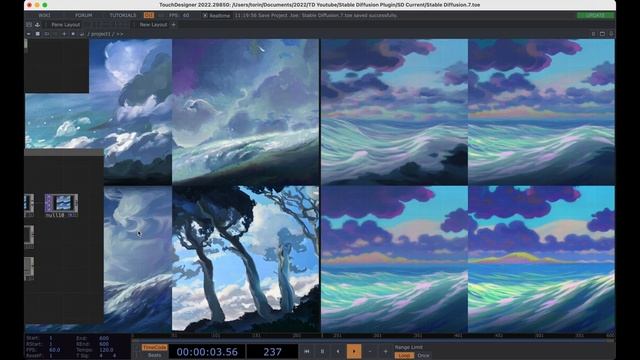Set range limit to Once
This screenshot has height=360, width=640.
coord(423,355)
